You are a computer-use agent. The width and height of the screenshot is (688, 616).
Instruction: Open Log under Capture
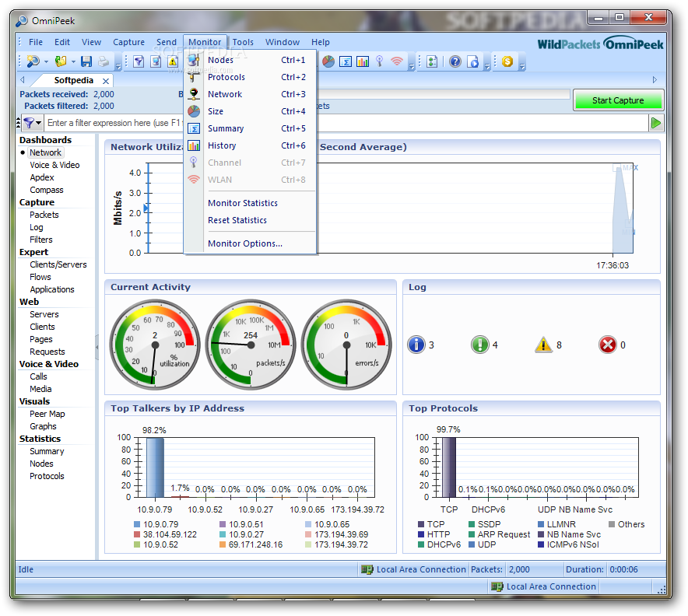37,227
